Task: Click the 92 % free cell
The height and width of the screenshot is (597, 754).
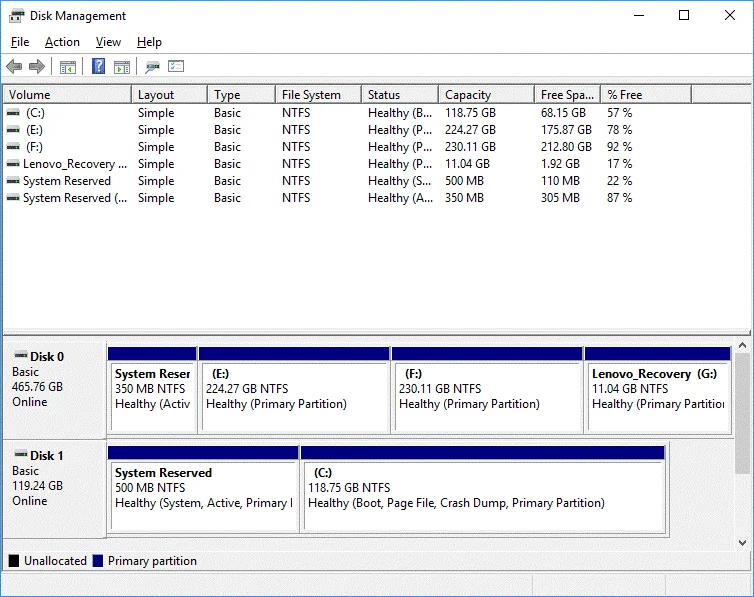Action: click(619, 147)
